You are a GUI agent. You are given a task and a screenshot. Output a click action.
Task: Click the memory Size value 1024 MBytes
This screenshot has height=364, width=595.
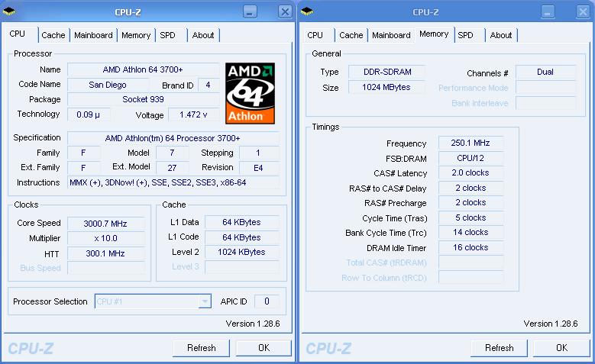(386, 87)
